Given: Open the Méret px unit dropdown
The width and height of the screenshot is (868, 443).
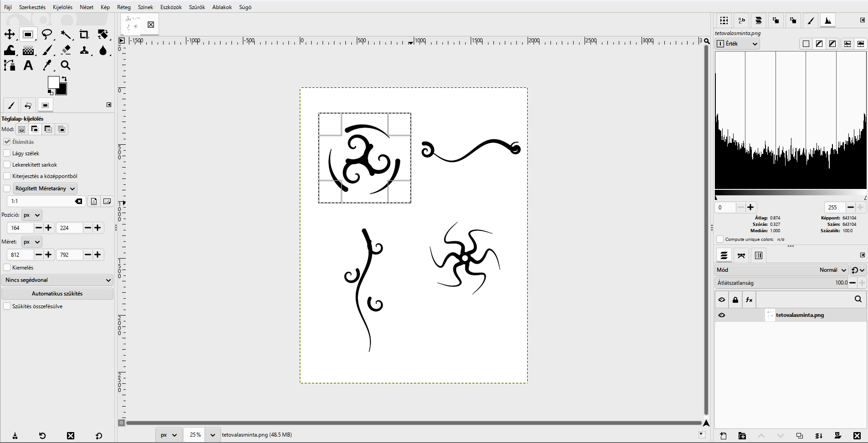Looking at the screenshot, I should click(32, 242).
